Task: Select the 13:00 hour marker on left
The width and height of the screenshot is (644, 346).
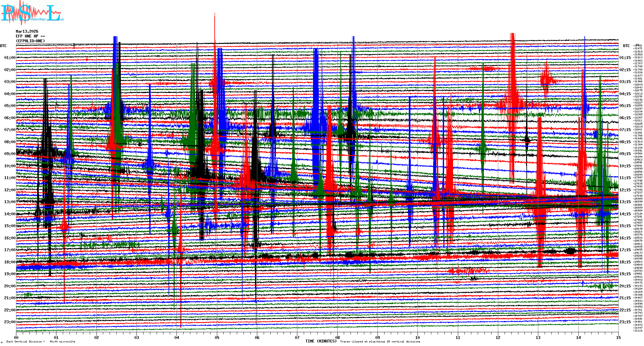Action: pos(10,202)
